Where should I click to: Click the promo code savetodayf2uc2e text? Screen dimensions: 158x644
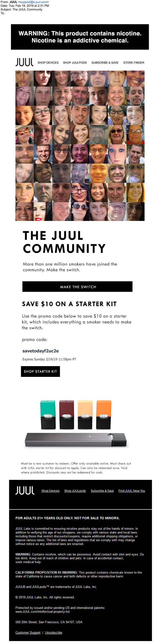[x=41, y=351]
